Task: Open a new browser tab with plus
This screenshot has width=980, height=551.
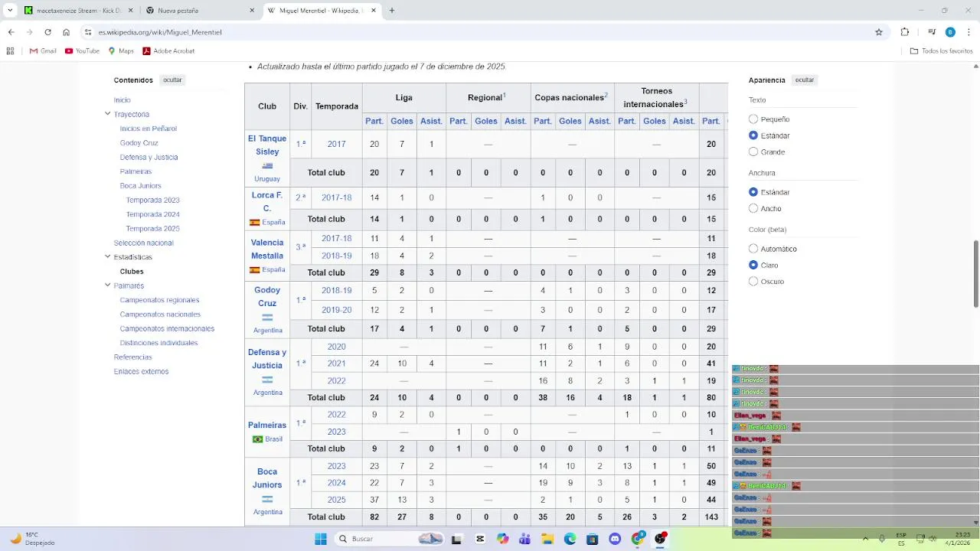Action: click(x=392, y=11)
